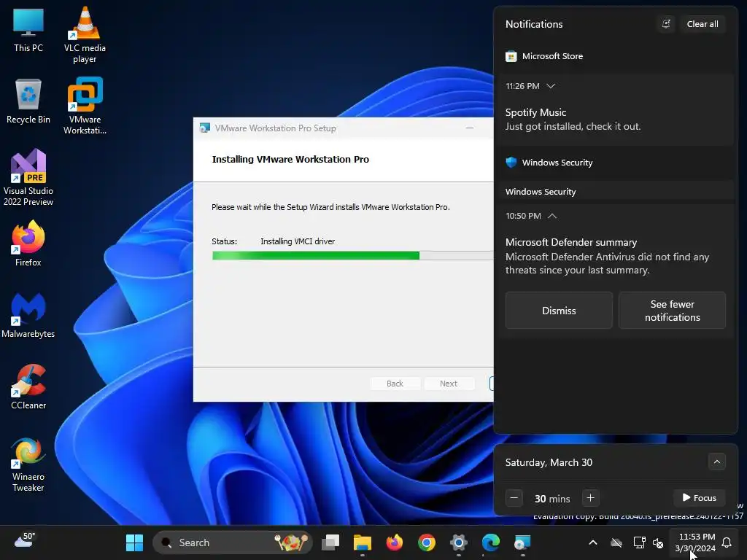Choose See fewer notifications
Image resolution: width=747 pixels, height=560 pixels.
(672, 311)
